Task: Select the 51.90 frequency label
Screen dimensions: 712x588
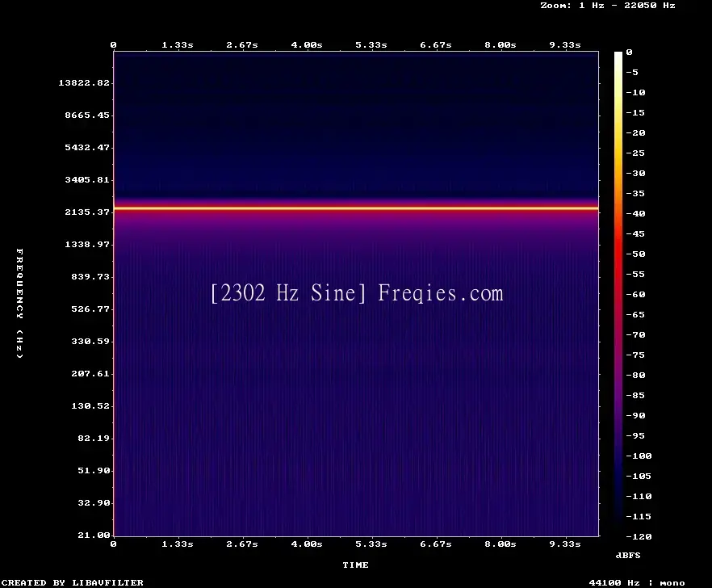Action: point(94,470)
